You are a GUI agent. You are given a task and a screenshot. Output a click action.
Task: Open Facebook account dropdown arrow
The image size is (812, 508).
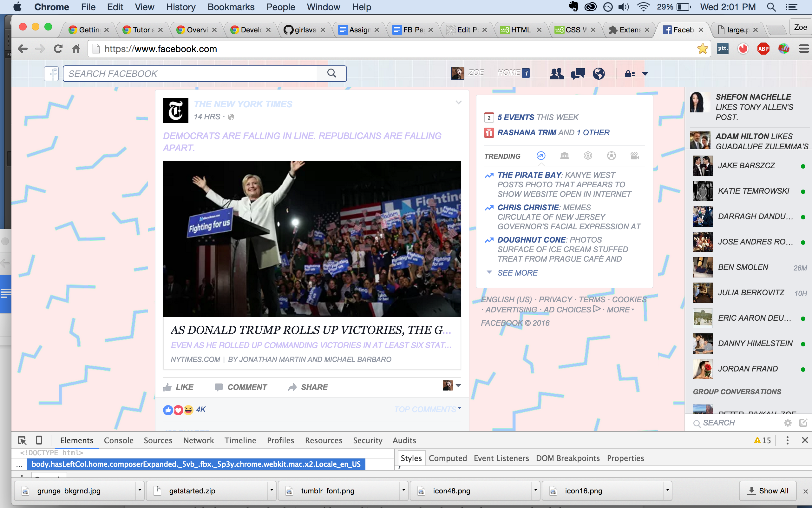point(645,74)
